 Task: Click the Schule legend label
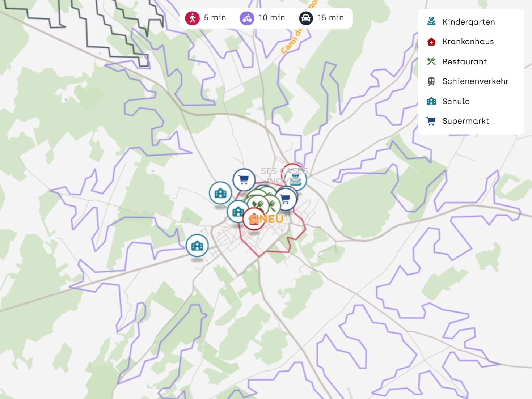[456, 102]
